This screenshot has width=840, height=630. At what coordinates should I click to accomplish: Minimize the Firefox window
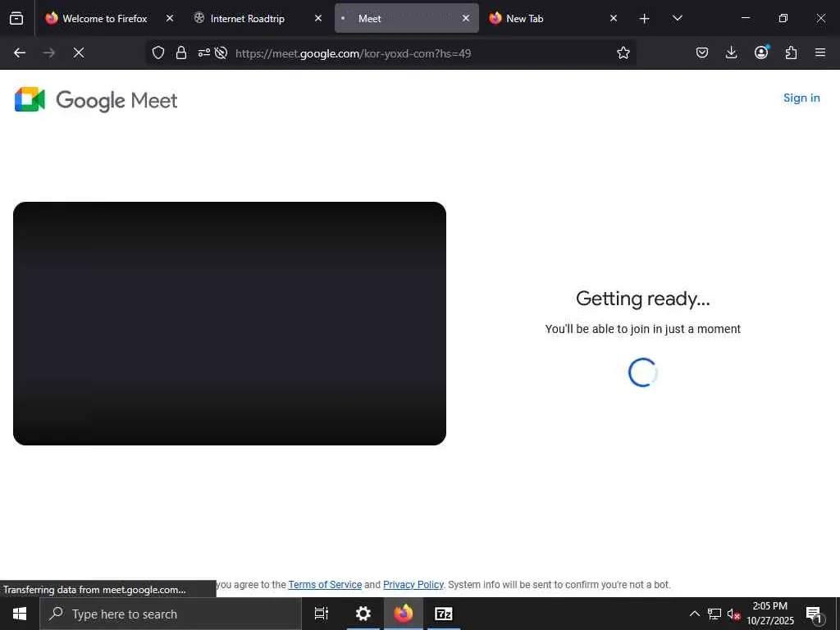[745, 18]
